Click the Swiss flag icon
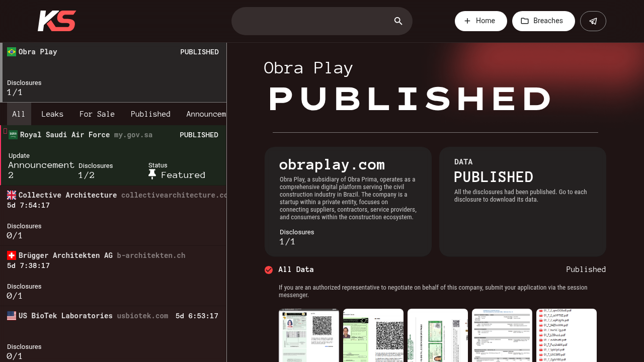 tap(12, 255)
